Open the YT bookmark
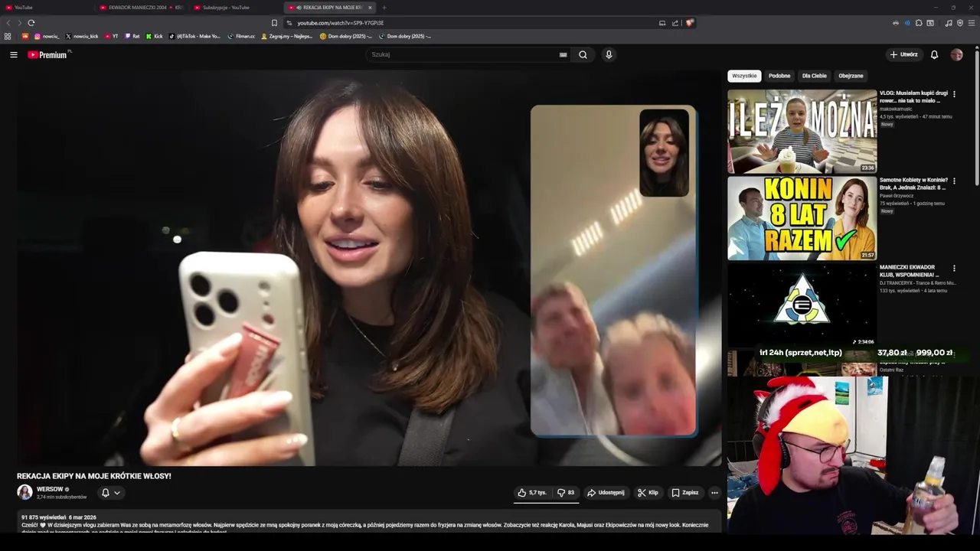The image size is (980, 551). [x=111, y=36]
